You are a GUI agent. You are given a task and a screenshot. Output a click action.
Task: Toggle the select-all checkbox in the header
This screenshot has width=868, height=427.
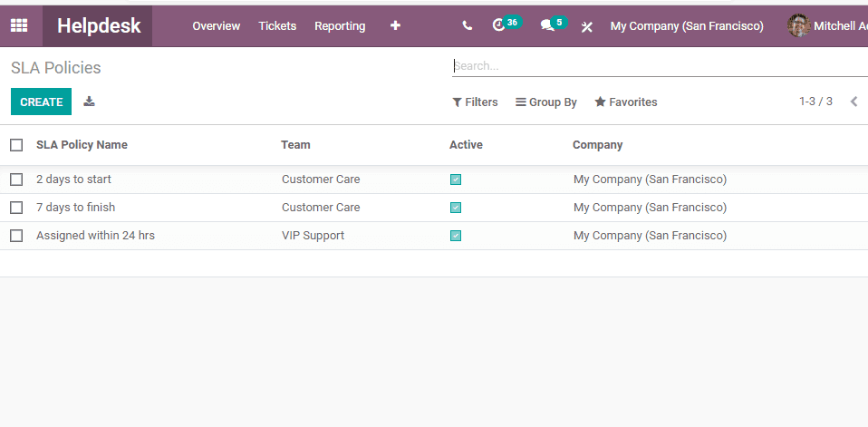[16, 145]
